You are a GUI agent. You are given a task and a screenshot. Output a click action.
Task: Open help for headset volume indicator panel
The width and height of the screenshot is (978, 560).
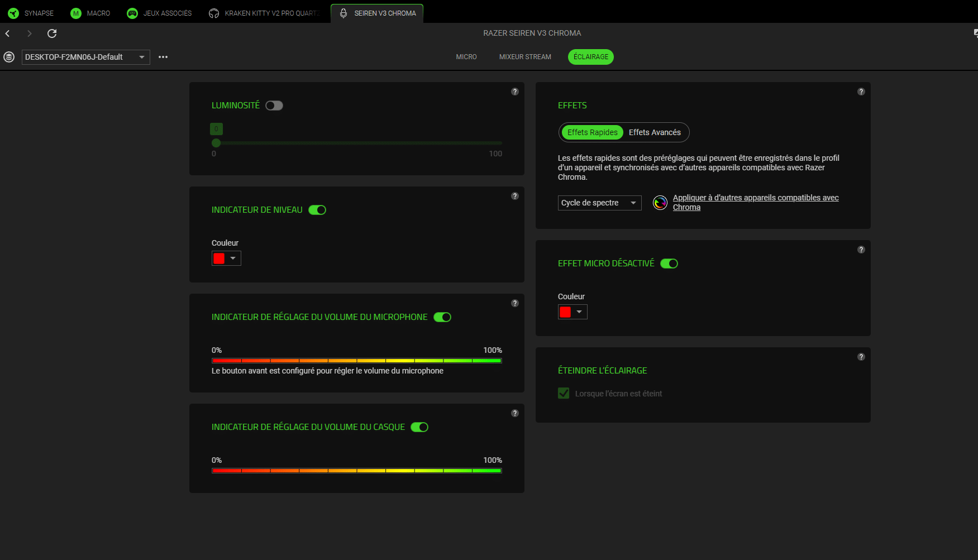pos(515,413)
